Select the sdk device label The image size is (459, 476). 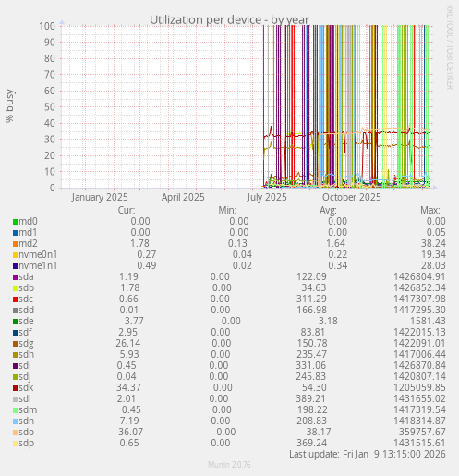click(26, 387)
